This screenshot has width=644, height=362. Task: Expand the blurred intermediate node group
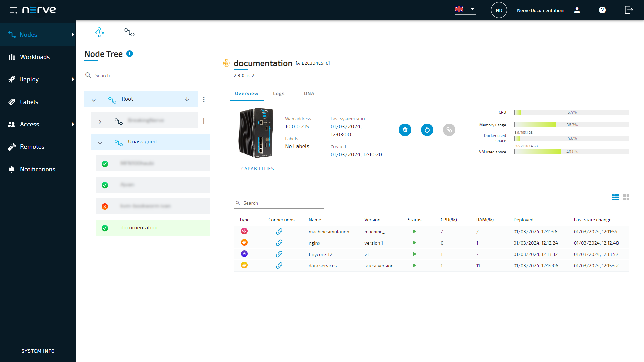[x=100, y=120]
